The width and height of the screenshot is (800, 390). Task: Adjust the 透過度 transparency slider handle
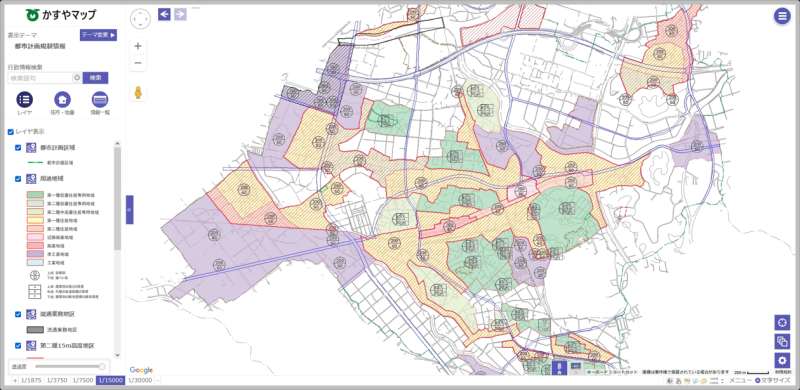coord(102,366)
